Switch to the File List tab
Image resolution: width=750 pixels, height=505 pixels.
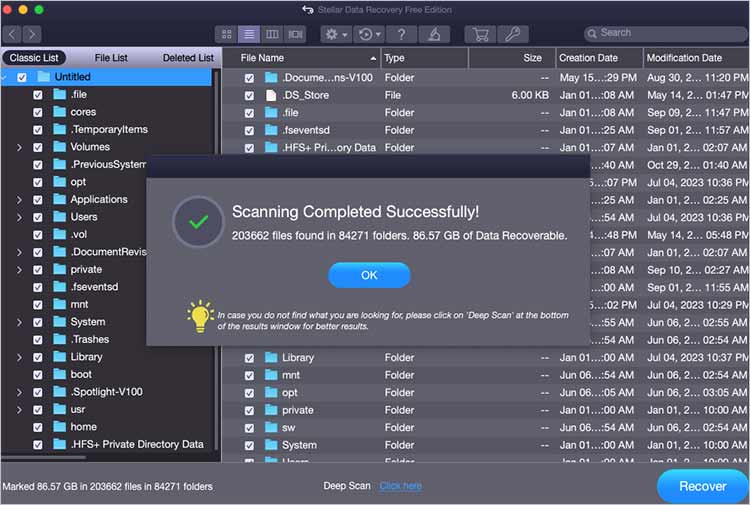click(x=111, y=58)
